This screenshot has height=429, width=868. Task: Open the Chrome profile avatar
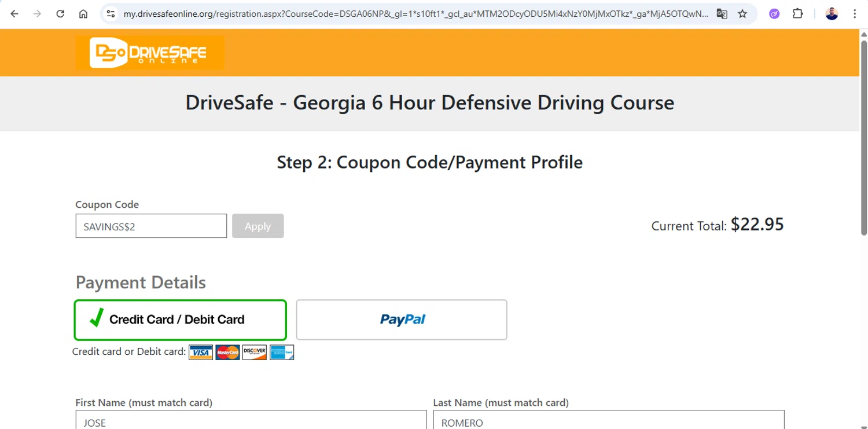click(832, 14)
